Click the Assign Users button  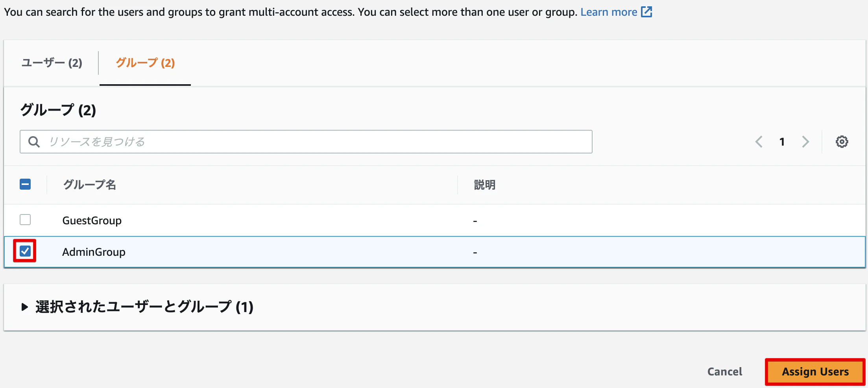815,372
